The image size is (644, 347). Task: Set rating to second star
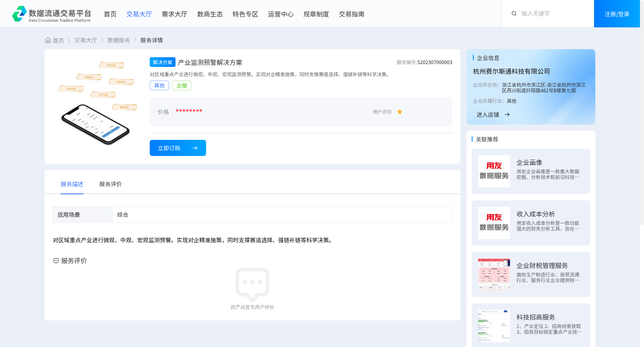[409, 112]
